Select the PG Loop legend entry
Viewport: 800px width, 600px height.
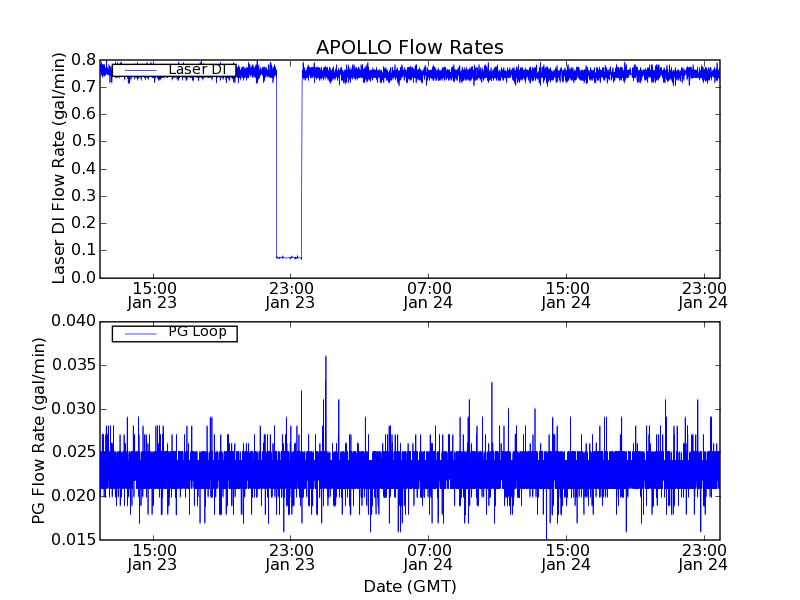point(197,332)
